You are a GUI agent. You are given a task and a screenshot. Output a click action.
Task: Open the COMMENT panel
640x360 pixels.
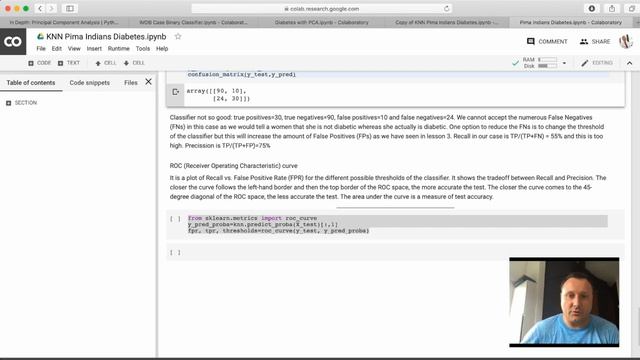(x=547, y=41)
